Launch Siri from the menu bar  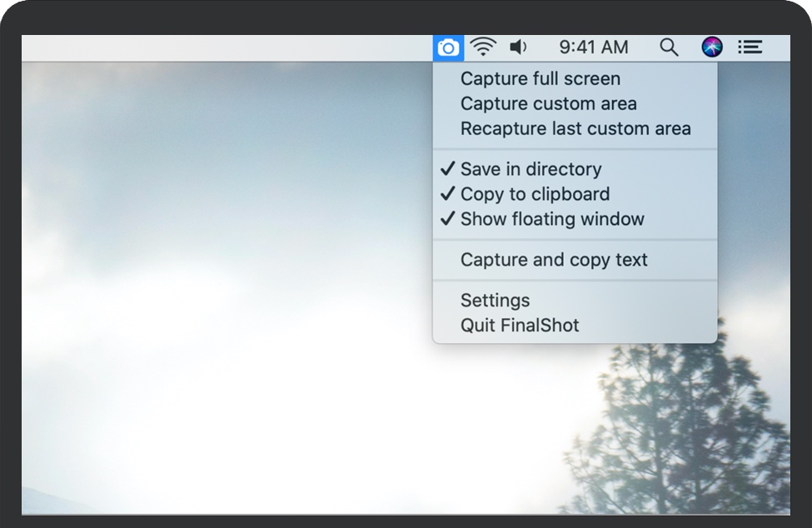[x=712, y=47]
